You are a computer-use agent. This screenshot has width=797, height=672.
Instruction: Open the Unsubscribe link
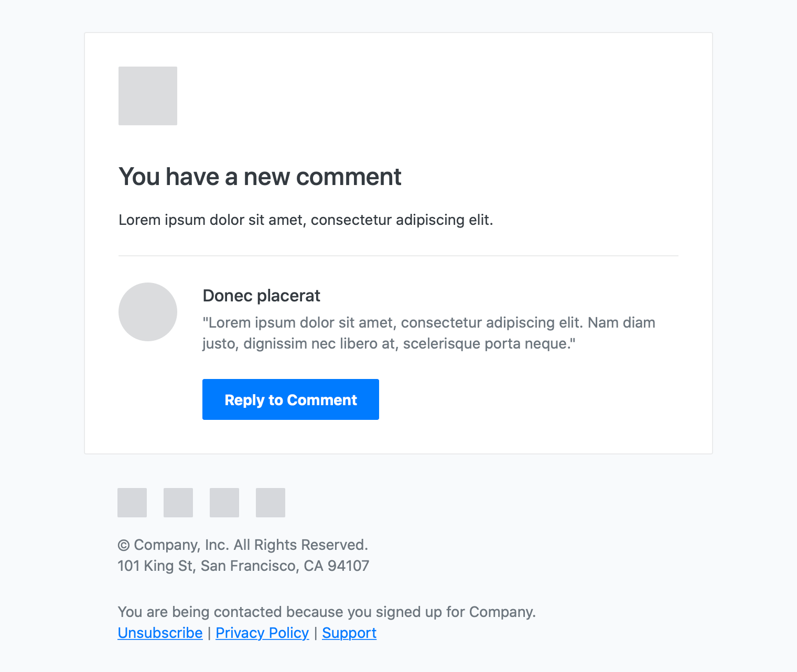[160, 633]
